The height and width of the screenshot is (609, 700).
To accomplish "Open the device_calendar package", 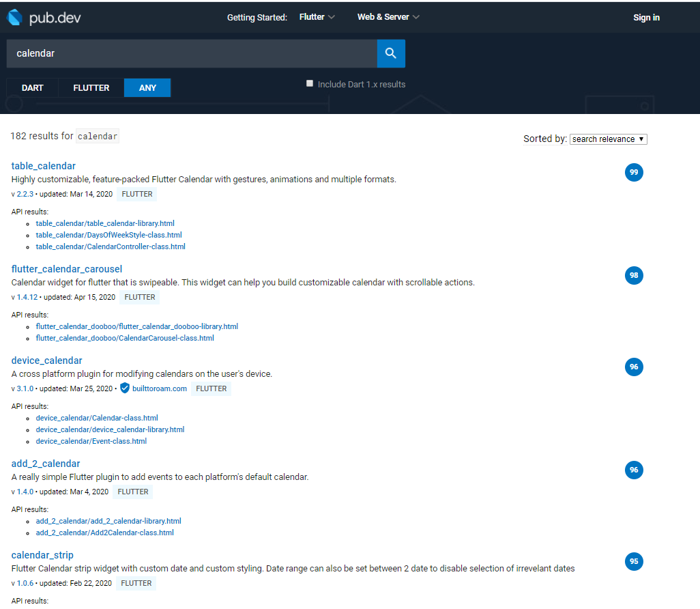I will [x=46, y=360].
